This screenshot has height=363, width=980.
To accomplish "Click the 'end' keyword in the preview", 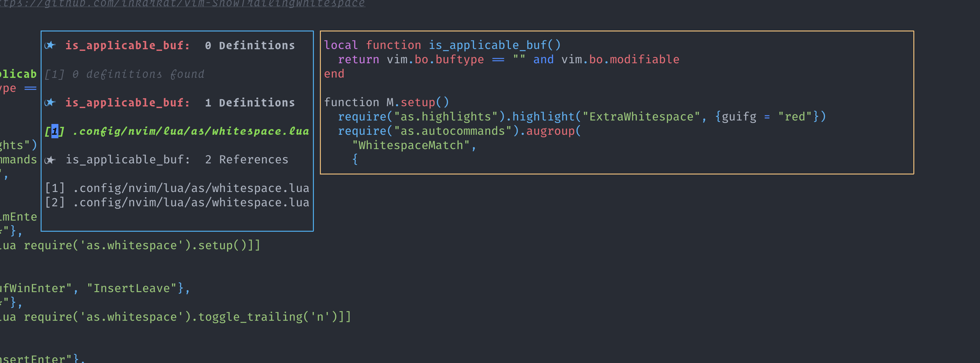I will 334,73.
